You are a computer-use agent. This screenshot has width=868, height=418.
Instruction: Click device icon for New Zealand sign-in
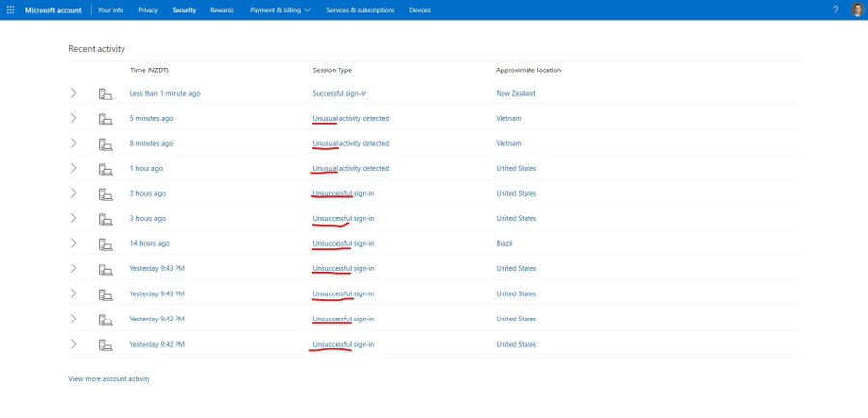point(105,94)
